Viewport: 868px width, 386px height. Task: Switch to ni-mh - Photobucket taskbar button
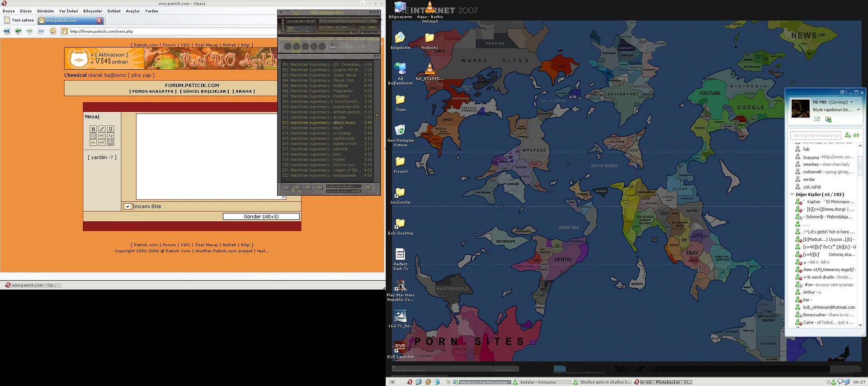663,382
